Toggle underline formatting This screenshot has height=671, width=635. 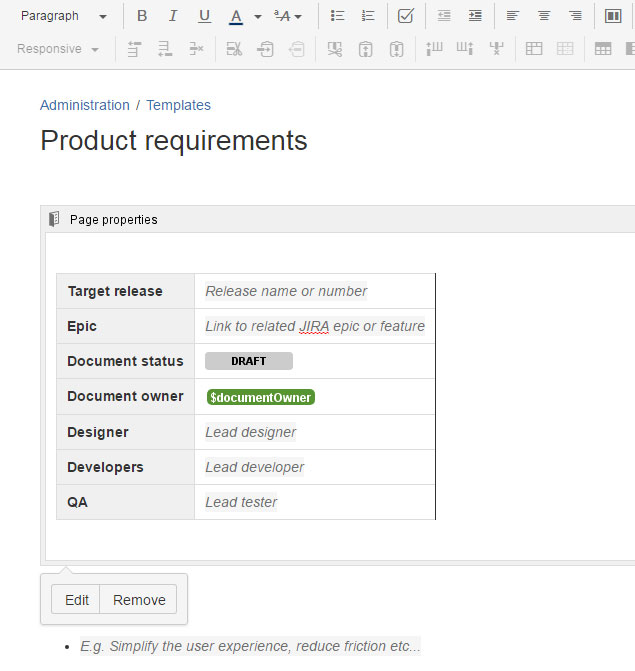pos(205,16)
